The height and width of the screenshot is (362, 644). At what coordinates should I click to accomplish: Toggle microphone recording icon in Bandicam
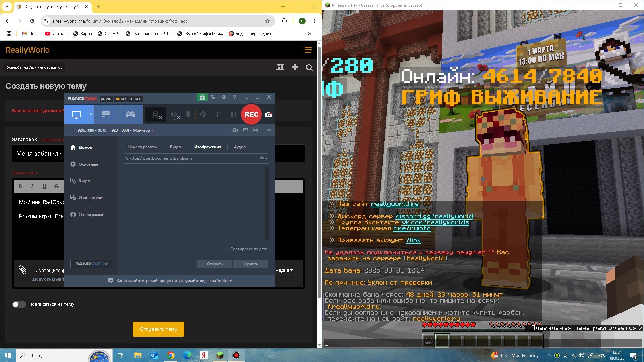click(x=189, y=115)
